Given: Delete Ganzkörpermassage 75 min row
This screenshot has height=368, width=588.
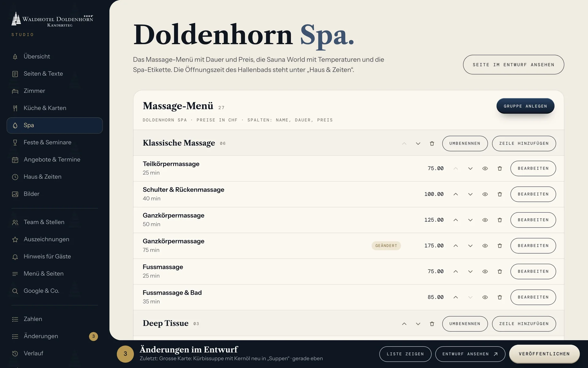Looking at the screenshot, I should tap(500, 246).
